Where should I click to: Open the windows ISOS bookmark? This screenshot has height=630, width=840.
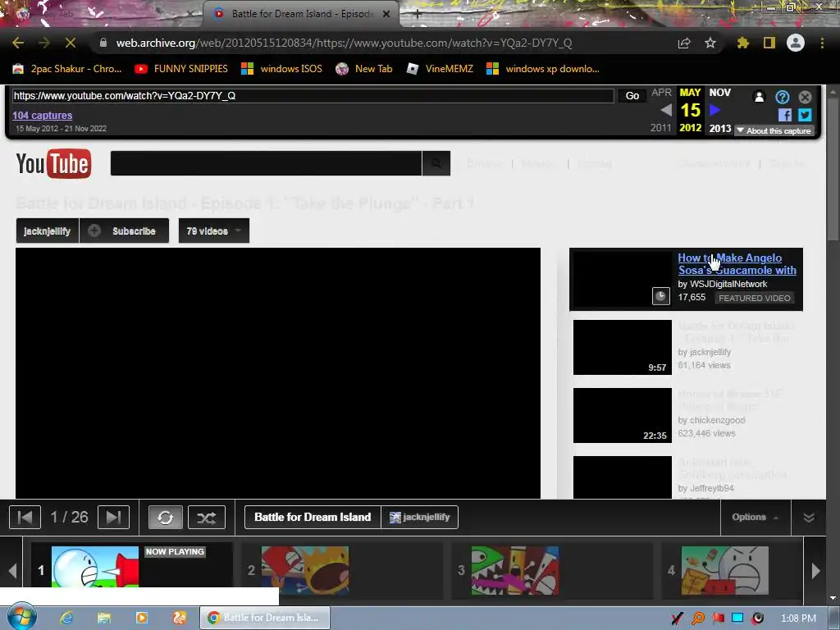point(282,69)
